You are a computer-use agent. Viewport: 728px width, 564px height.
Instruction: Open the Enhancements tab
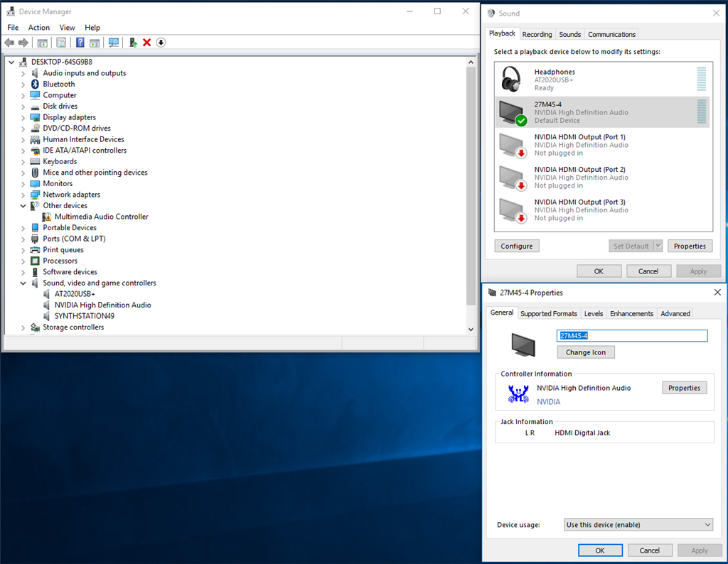pos(632,313)
